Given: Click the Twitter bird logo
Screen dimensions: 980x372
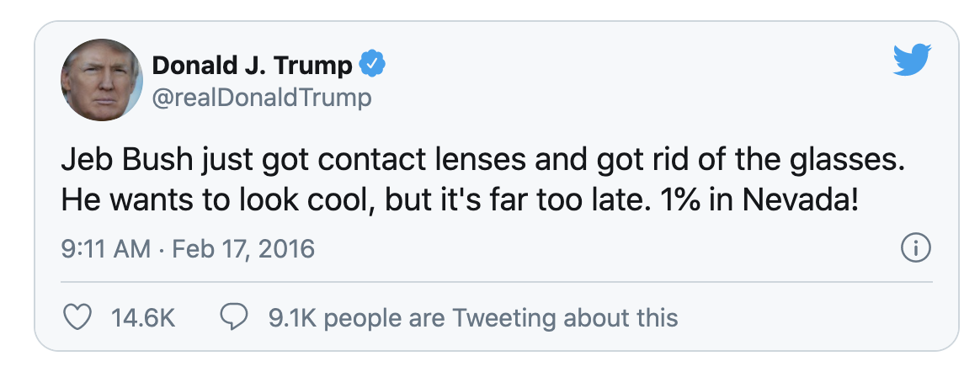Looking at the screenshot, I should [913, 60].
